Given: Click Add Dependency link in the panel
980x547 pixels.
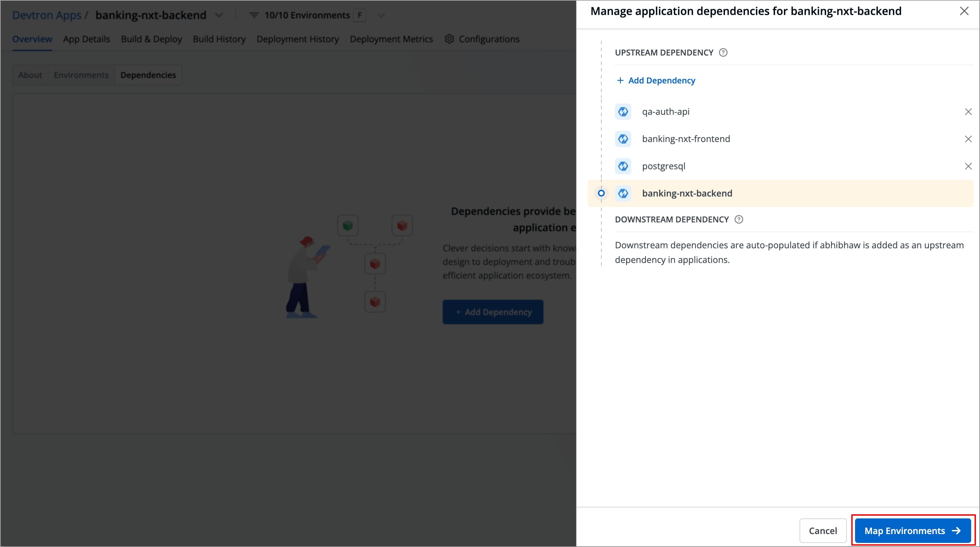Looking at the screenshot, I should tap(655, 80).
